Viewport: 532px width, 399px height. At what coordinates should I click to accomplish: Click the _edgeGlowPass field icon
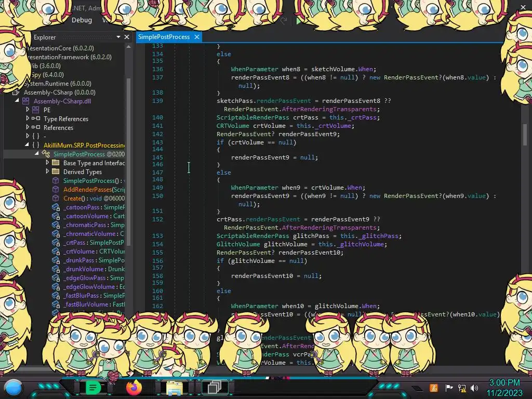tap(56, 277)
